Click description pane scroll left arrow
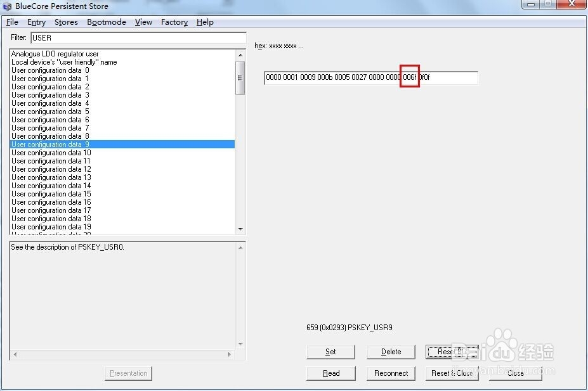 [15, 354]
